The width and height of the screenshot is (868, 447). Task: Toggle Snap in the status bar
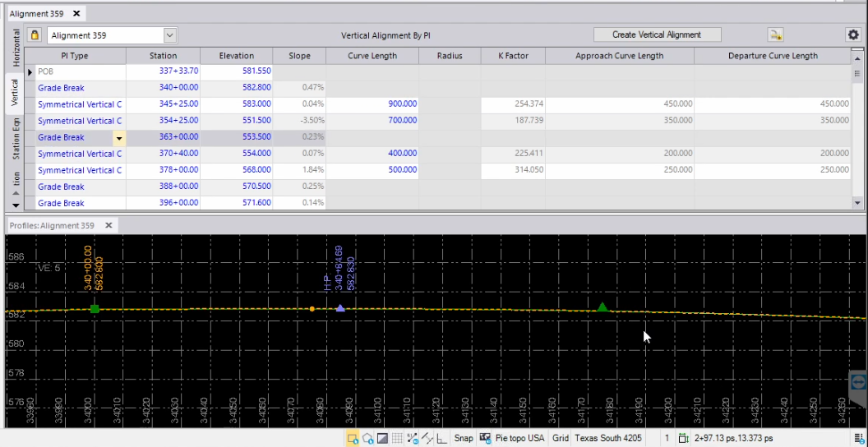[464, 438]
